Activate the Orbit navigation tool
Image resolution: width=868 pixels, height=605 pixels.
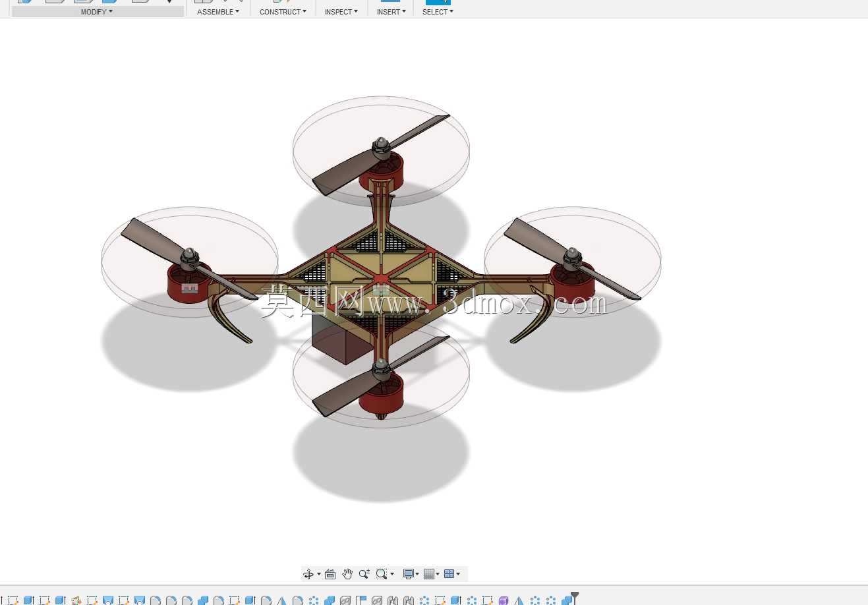[308, 574]
